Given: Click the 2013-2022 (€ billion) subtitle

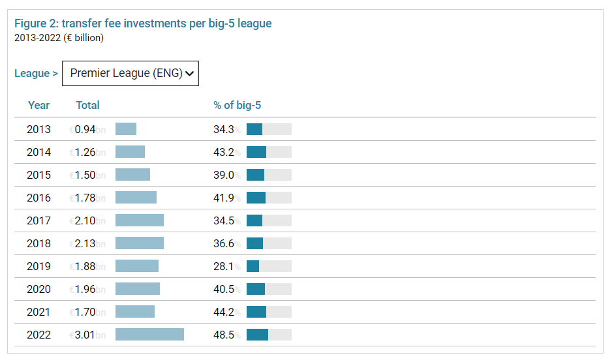Looking at the screenshot, I should click(59, 38).
